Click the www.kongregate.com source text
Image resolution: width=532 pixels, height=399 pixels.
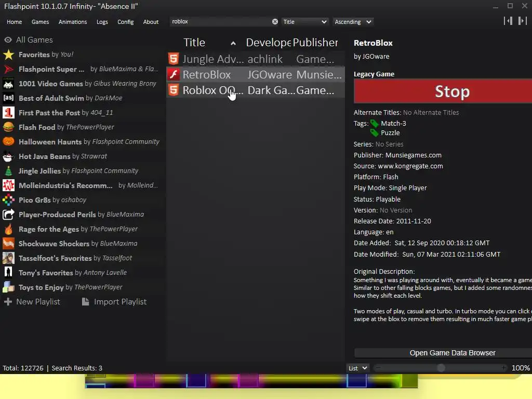point(410,166)
